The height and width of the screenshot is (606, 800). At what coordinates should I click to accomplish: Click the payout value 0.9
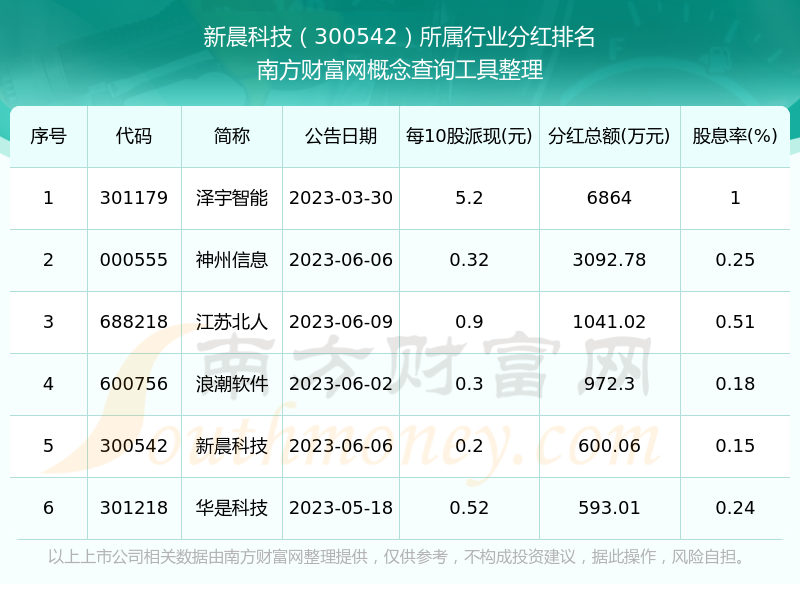tap(469, 322)
